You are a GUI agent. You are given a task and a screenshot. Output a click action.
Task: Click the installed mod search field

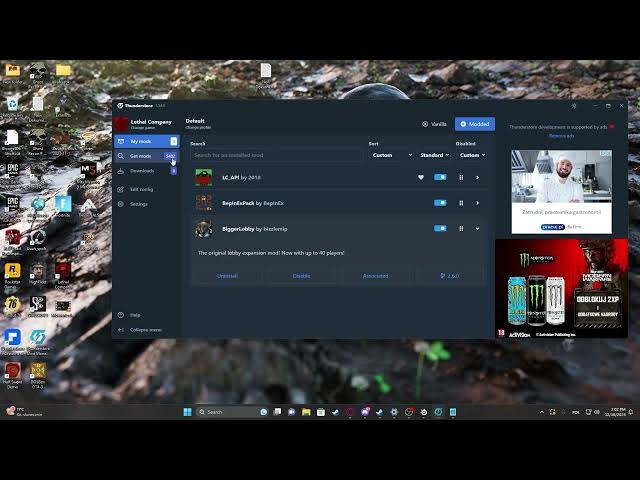pyautogui.click(x=276, y=155)
